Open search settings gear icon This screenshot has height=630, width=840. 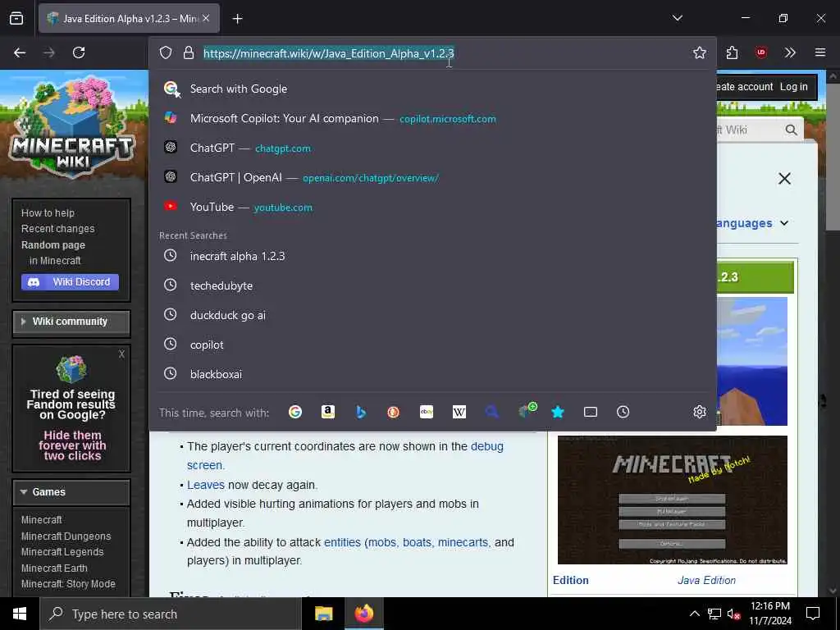pos(699,412)
